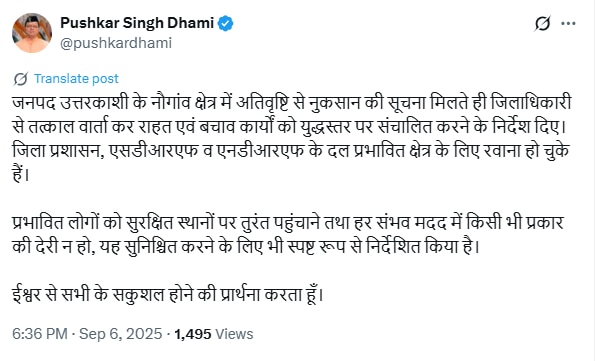Click the Translate post link
The image size is (599, 361).
76,78
